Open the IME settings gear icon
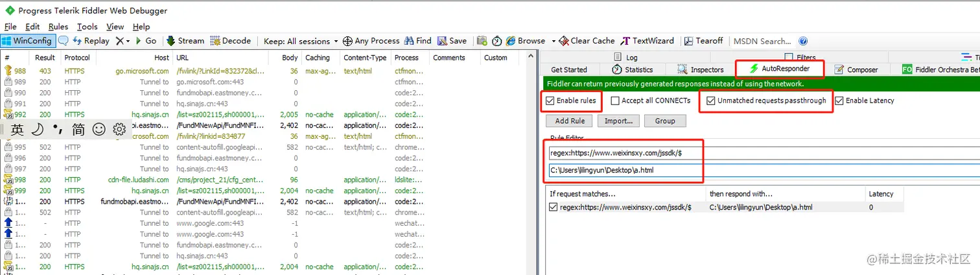 (119, 130)
